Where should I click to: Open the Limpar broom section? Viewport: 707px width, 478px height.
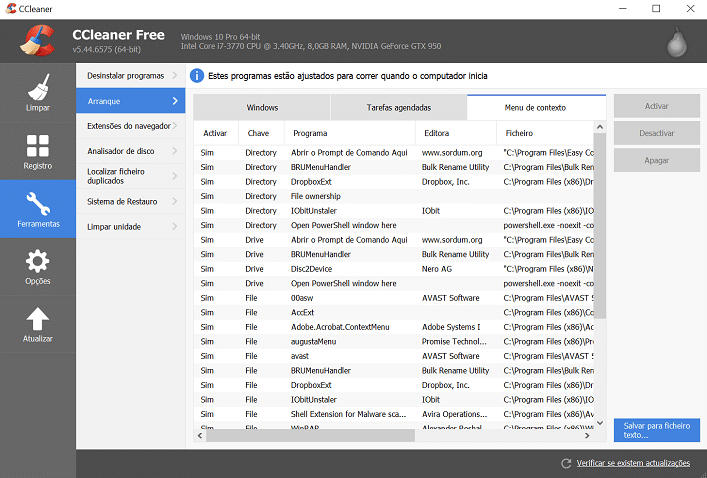tap(38, 93)
